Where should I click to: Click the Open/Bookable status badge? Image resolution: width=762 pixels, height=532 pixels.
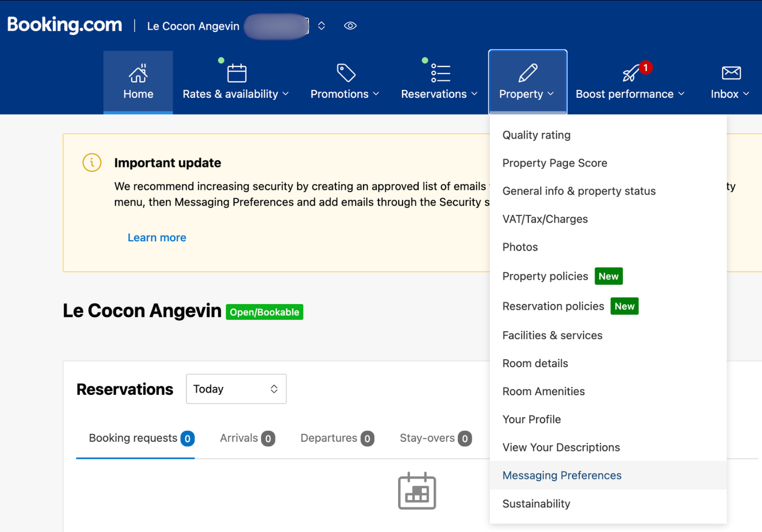[265, 312]
